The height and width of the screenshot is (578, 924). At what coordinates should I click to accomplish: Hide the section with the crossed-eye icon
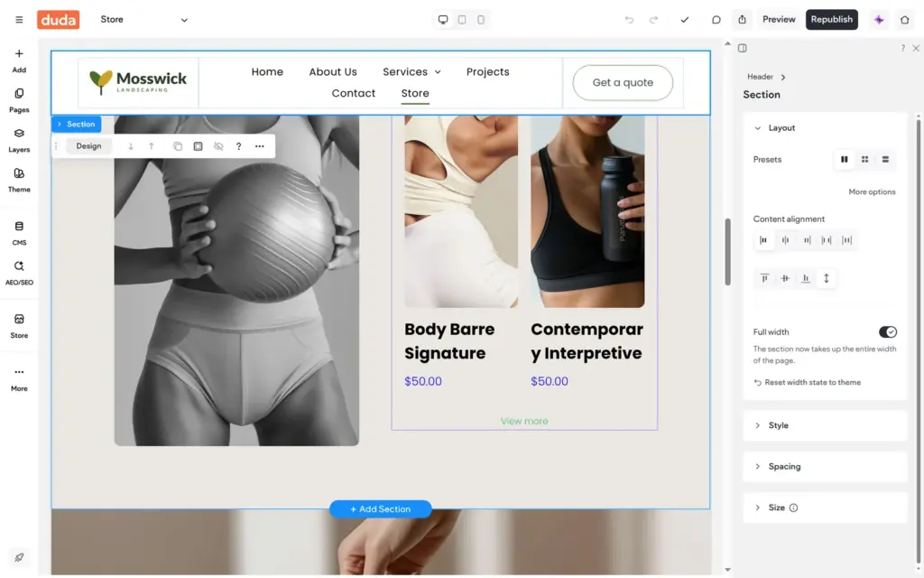(218, 146)
